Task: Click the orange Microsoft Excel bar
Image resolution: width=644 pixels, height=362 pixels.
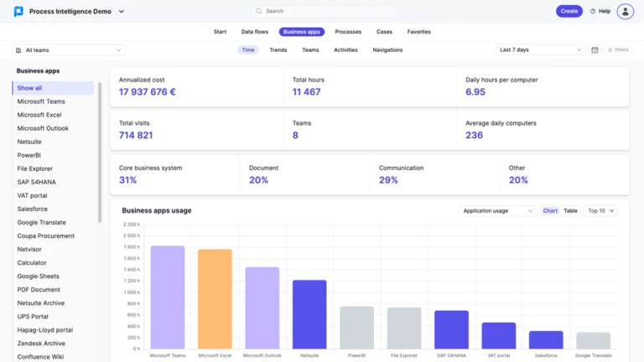Action: 215,298
